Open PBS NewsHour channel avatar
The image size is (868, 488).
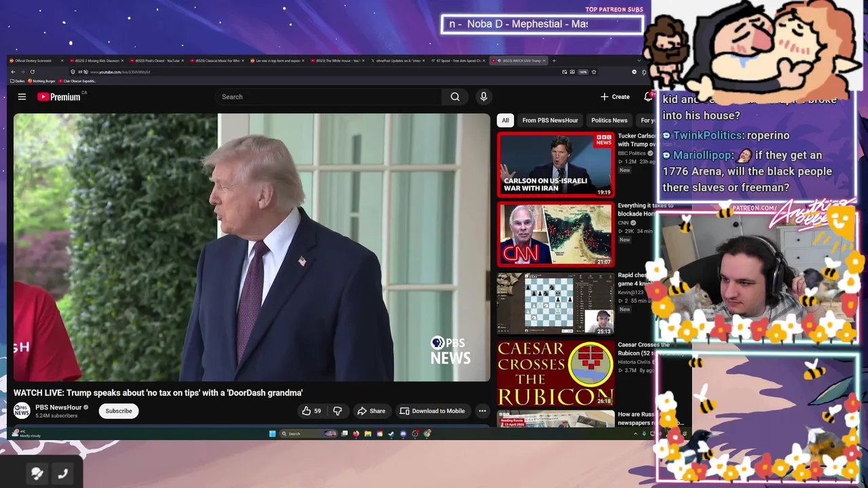(x=22, y=411)
